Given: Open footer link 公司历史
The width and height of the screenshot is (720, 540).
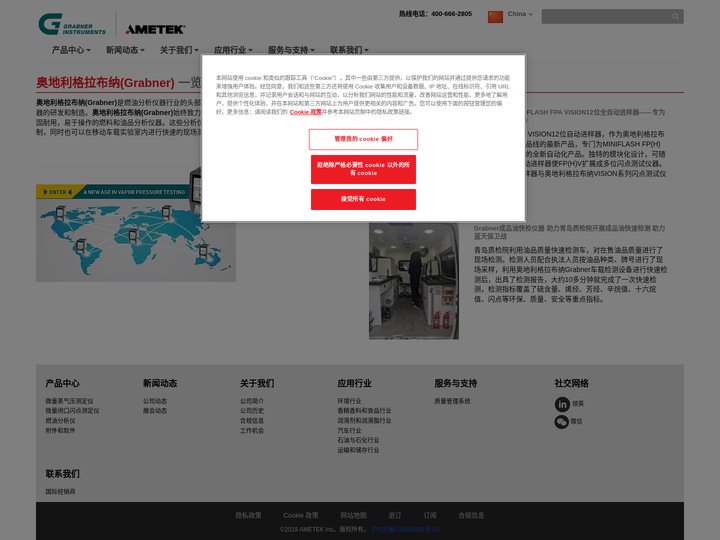Looking at the screenshot, I should point(252,411).
